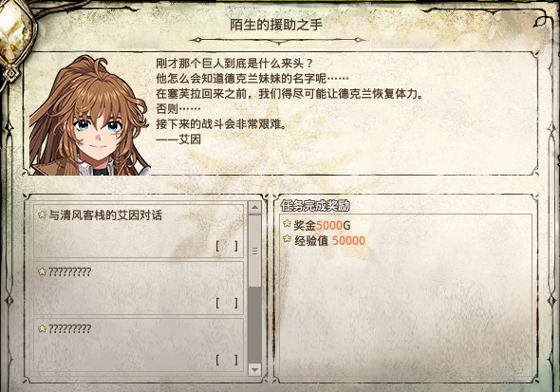Click the star icon of the last ????????? objective
Viewport: 560px width, 392px height.
(x=42, y=328)
